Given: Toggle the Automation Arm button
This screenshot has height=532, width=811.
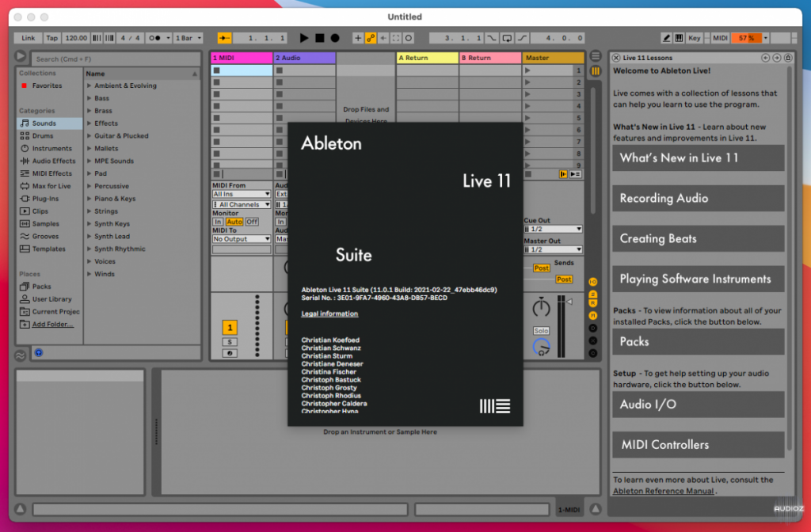Looking at the screenshot, I should 371,38.
